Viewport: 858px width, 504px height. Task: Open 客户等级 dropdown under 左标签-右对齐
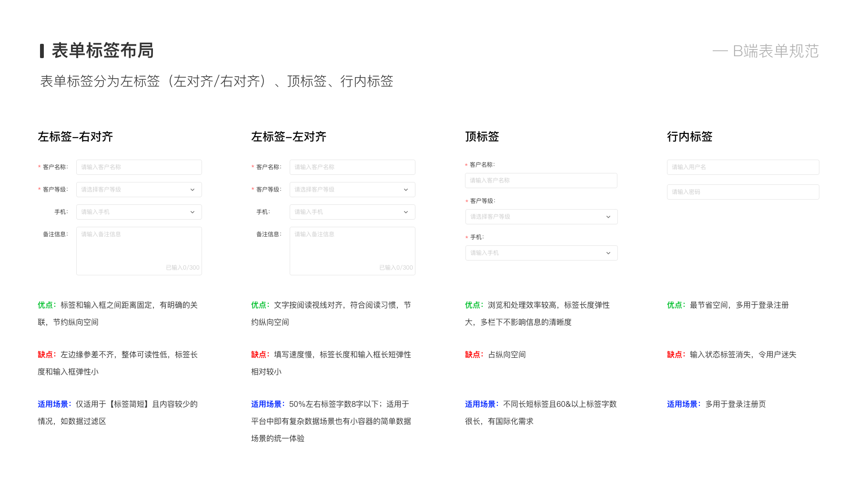pyautogui.click(x=139, y=190)
